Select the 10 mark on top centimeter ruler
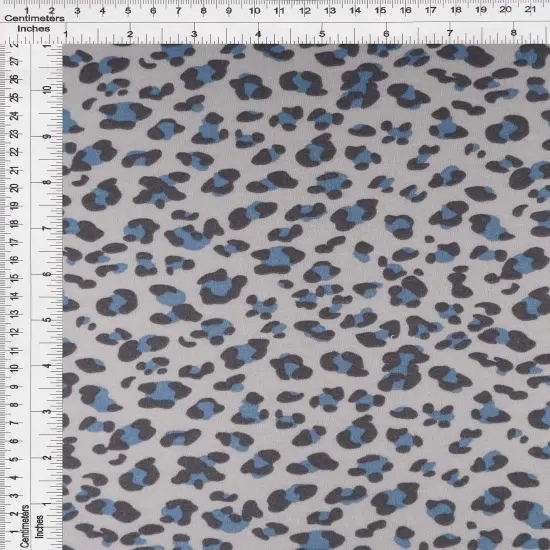 coord(254,11)
